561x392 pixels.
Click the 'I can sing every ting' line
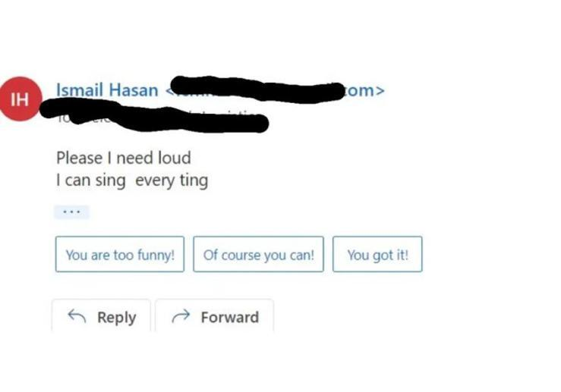[x=132, y=180]
